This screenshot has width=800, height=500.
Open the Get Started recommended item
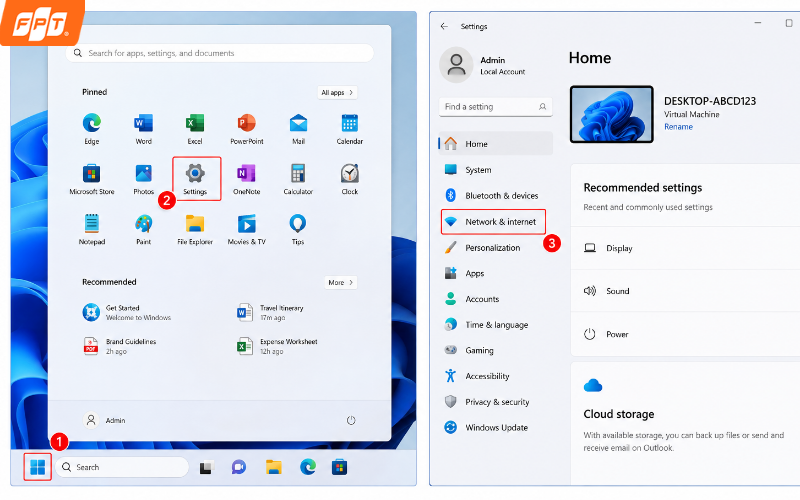point(127,312)
